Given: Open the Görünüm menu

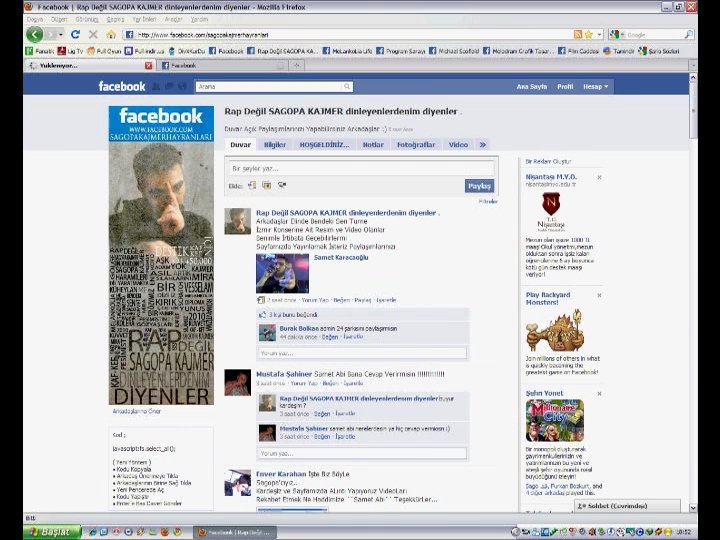Looking at the screenshot, I should [87, 19].
